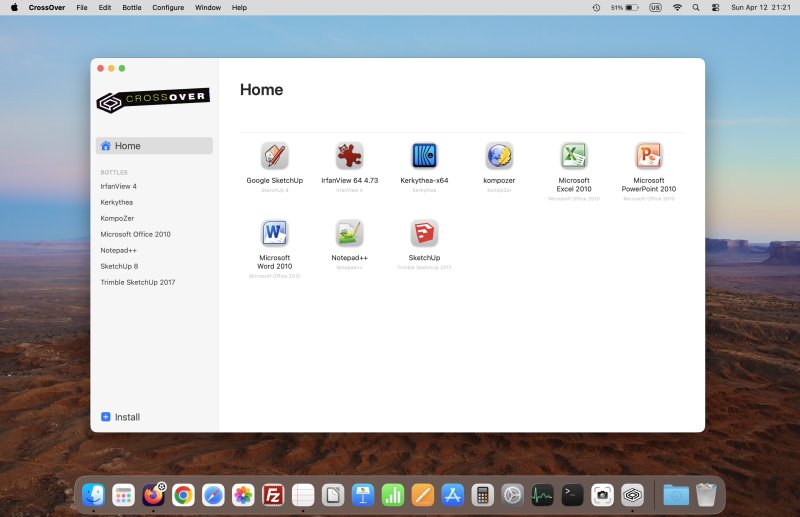
Task: Open Calculator from the dock
Action: point(483,495)
